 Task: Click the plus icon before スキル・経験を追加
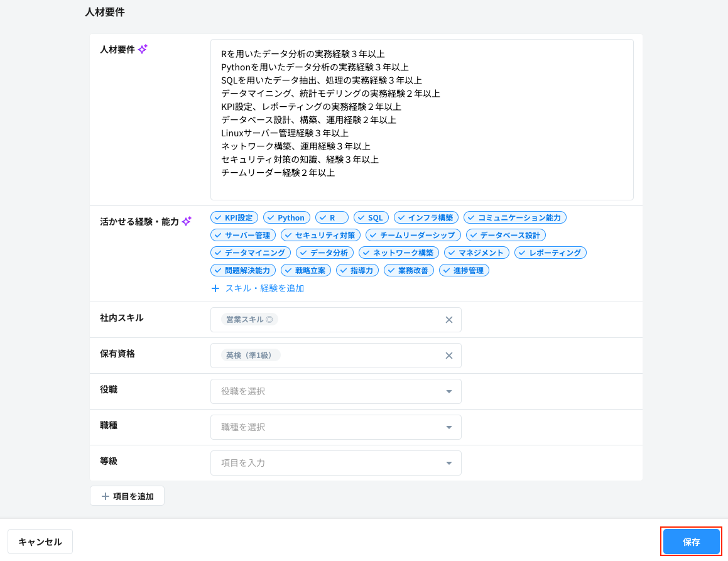[x=215, y=288]
